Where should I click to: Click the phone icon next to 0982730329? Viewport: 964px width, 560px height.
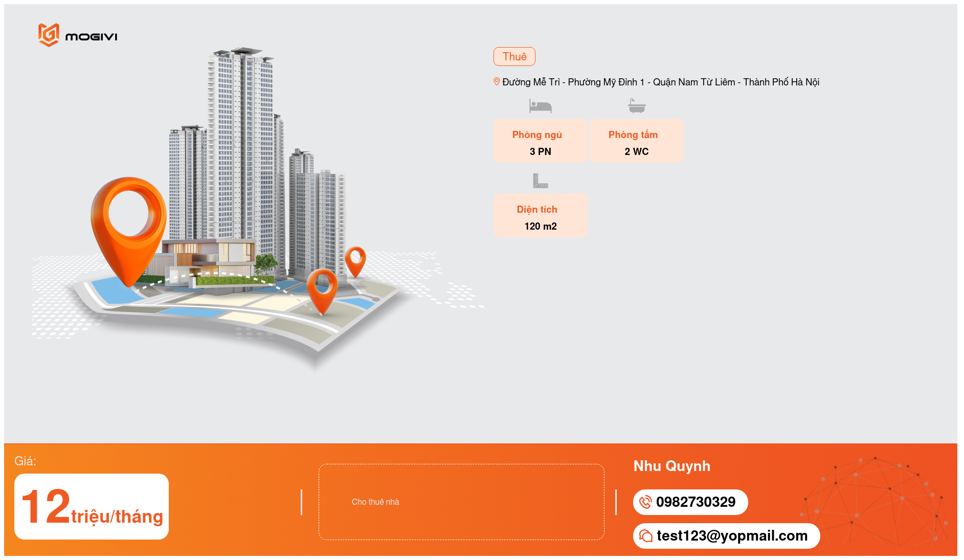click(645, 502)
